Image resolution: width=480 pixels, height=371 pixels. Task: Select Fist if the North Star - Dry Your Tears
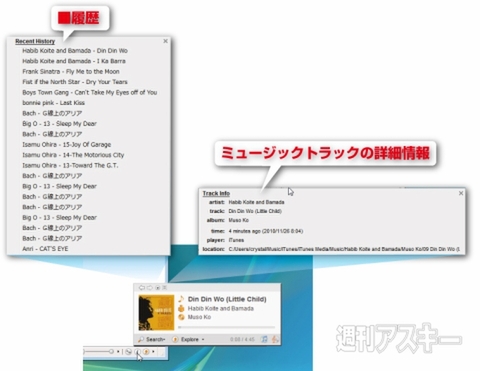[75, 82]
